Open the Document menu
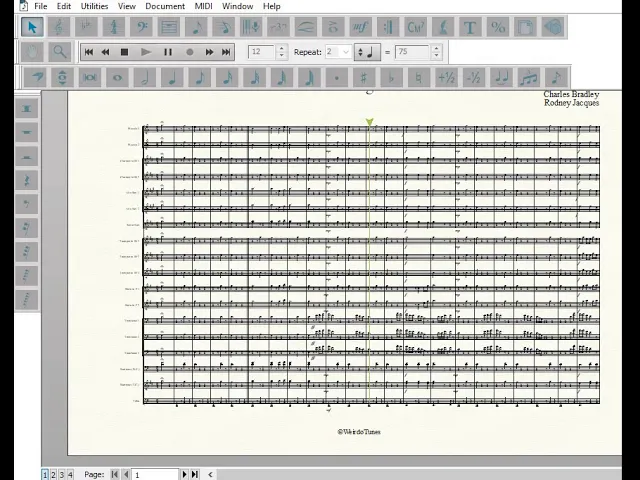This screenshot has height=480, width=640. [165, 6]
